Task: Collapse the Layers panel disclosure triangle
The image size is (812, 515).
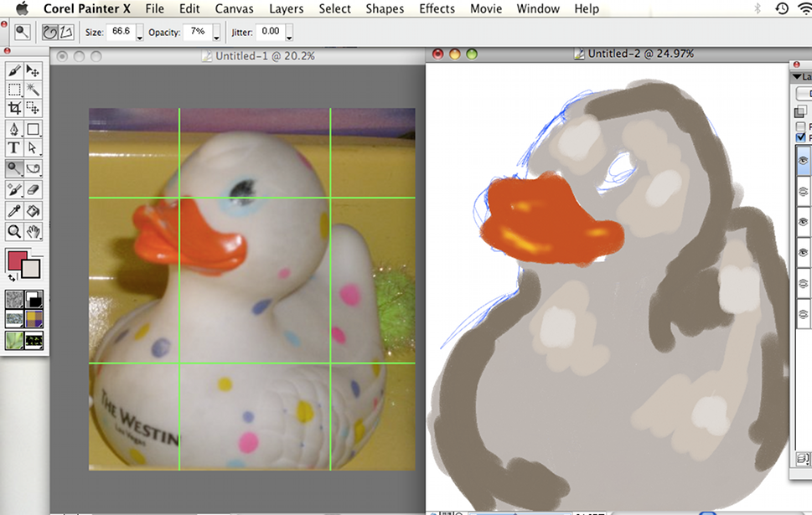Action: point(796,77)
